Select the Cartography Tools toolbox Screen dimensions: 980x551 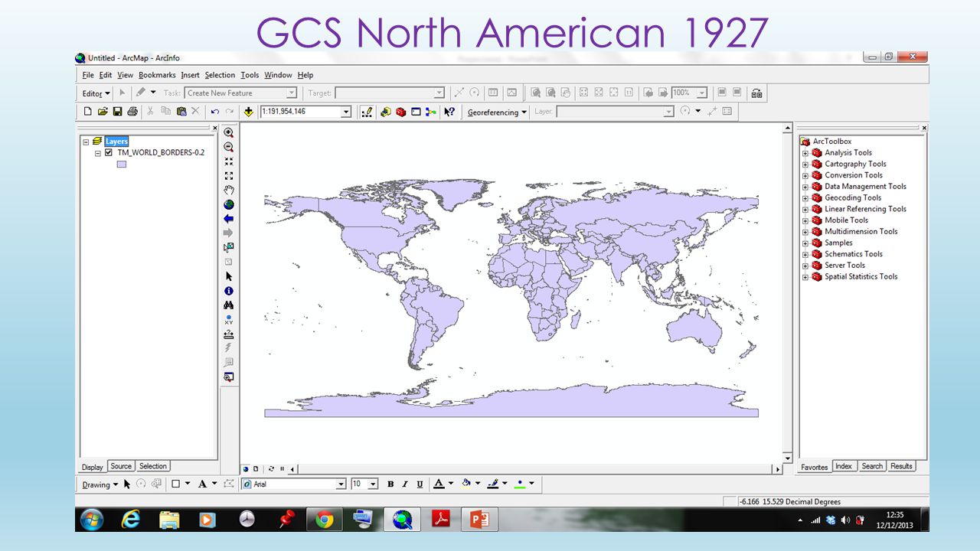click(855, 164)
